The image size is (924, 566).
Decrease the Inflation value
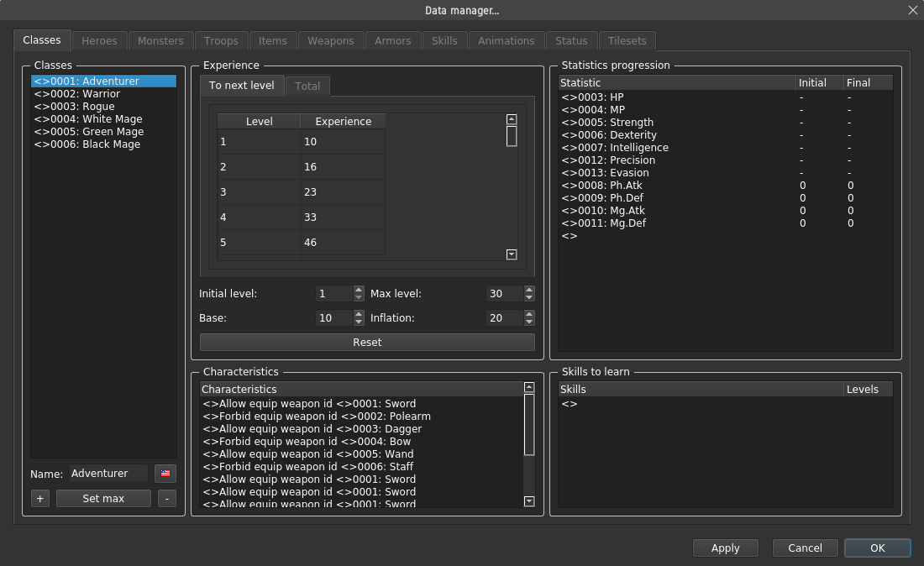pos(529,322)
